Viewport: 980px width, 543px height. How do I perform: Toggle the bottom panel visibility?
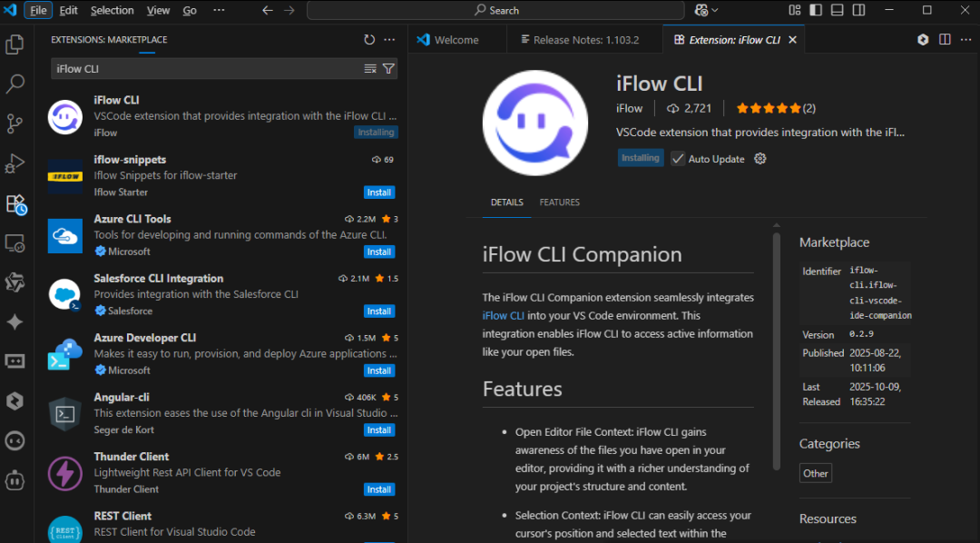pos(837,10)
